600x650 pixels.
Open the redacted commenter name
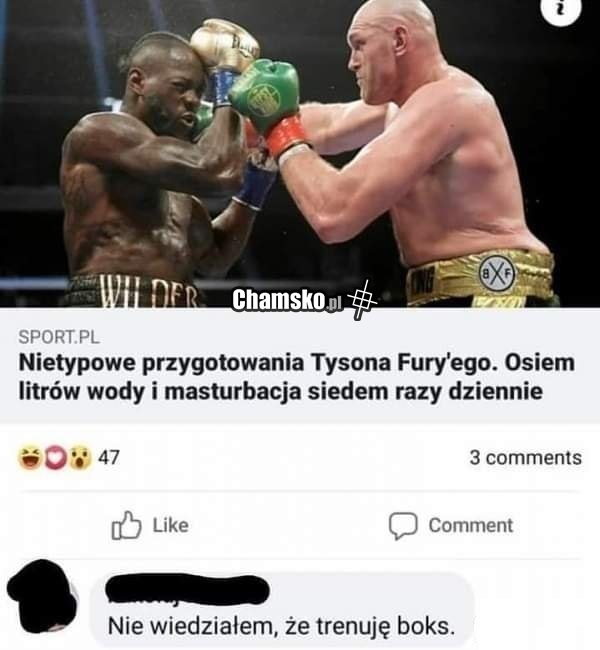tap(187, 590)
